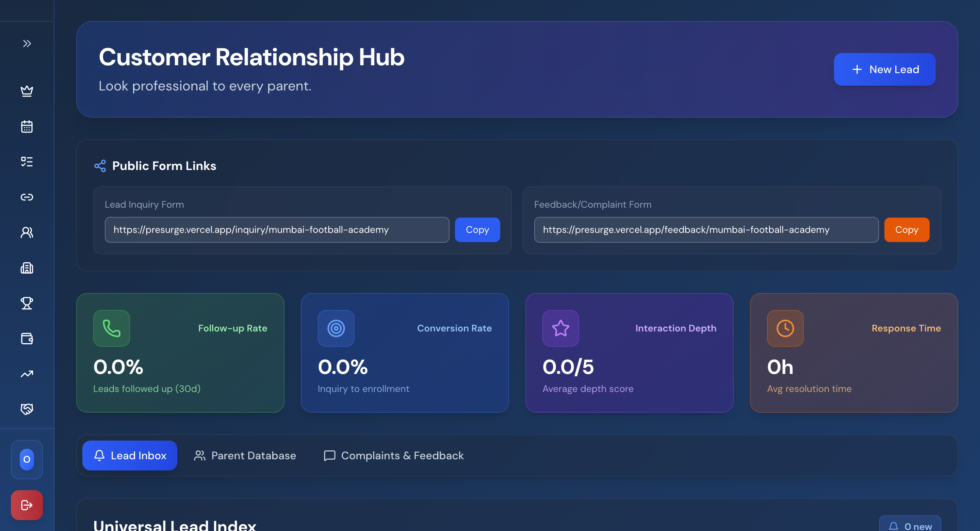The image size is (980, 531).
Task: Switch to the Parent Database tab
Action: (245, 456)
